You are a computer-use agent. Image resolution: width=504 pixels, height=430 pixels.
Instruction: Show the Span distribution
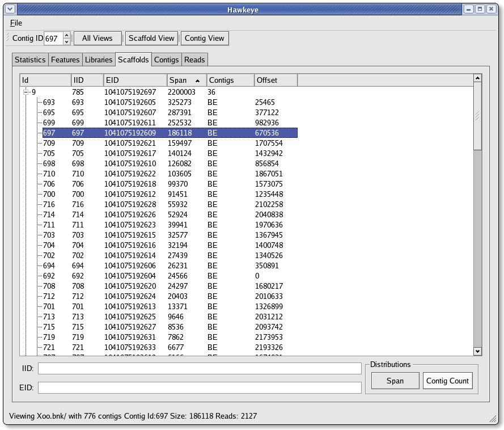click(395, 381)
